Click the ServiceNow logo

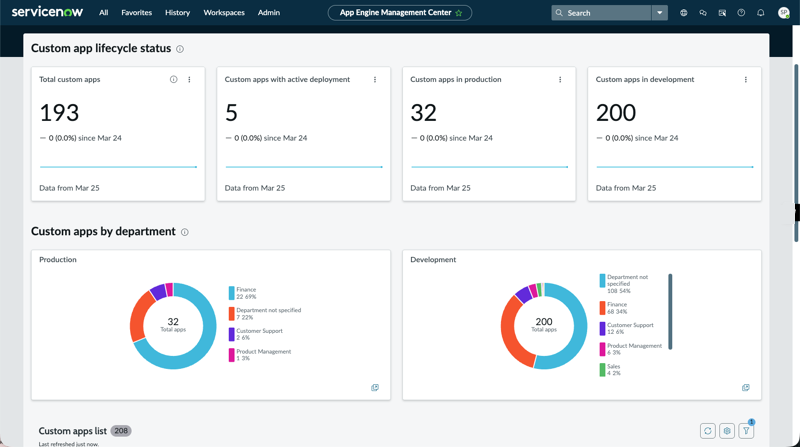pyautogui.click(x=47, y=12)
